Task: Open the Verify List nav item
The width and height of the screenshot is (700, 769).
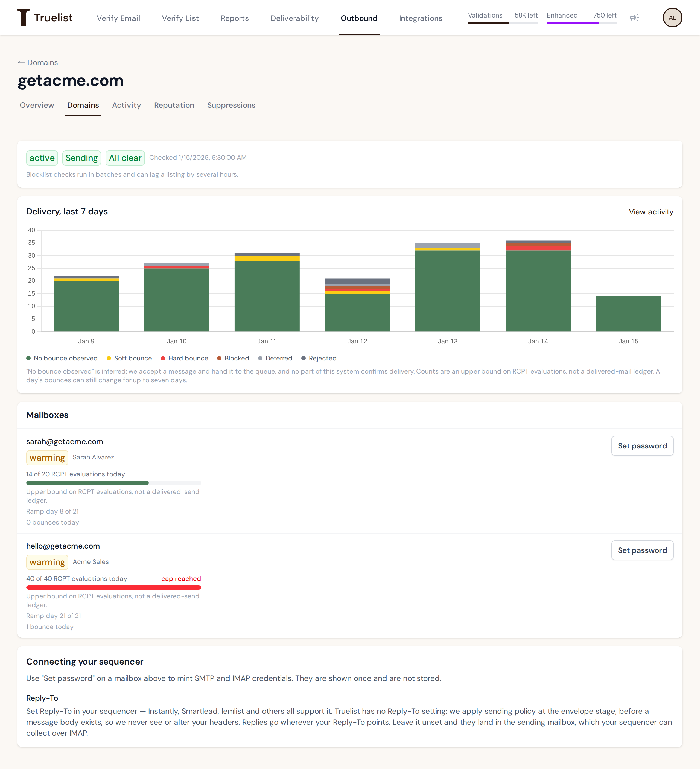Action: [x=180, y=18]
